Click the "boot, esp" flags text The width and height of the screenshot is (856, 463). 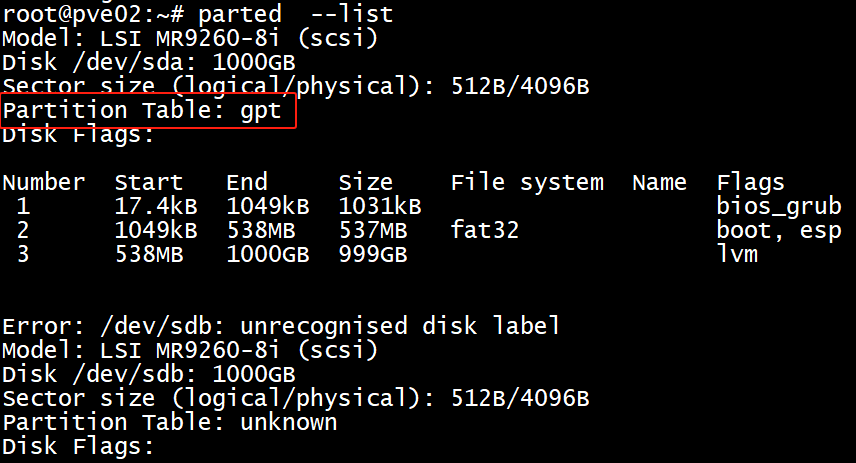click(779, 230)
